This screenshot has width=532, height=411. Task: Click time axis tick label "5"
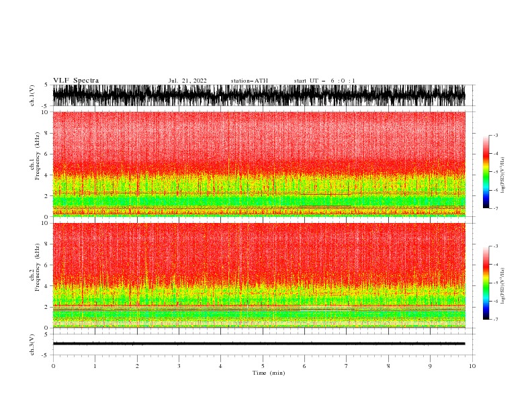point(263,366)
